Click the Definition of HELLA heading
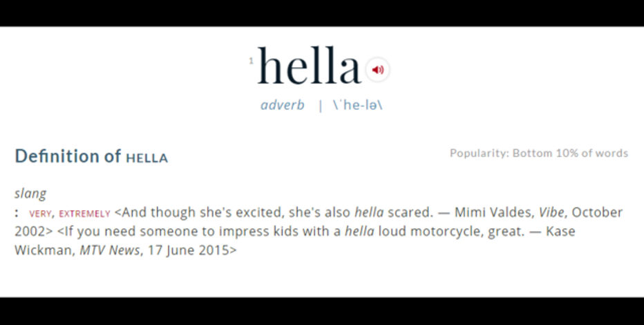644x325 pixels. [91, 156]
